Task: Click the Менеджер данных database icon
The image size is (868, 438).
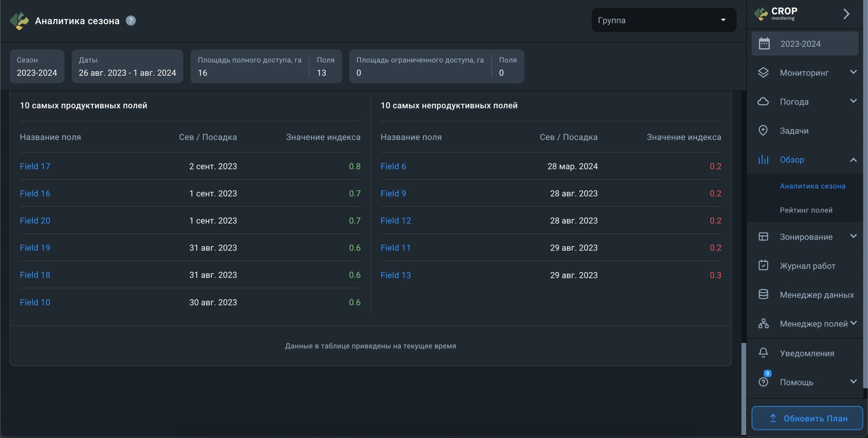Action: click(x=763, y=294)
